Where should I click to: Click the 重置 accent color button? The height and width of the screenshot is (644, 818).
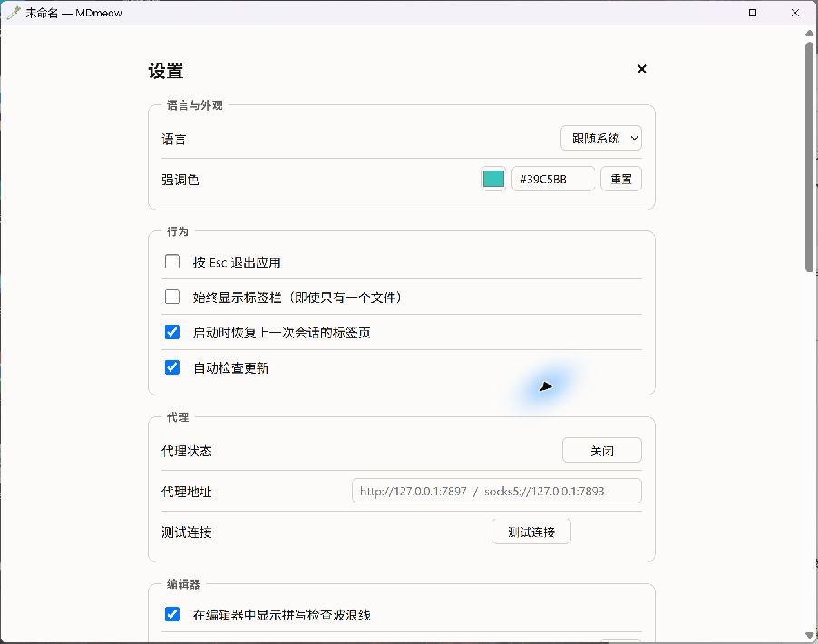click(621, 179)
